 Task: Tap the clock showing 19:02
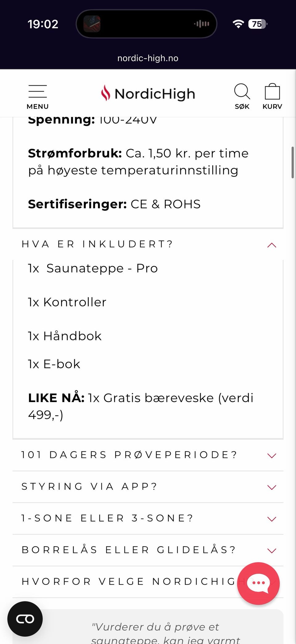(43, 23)
